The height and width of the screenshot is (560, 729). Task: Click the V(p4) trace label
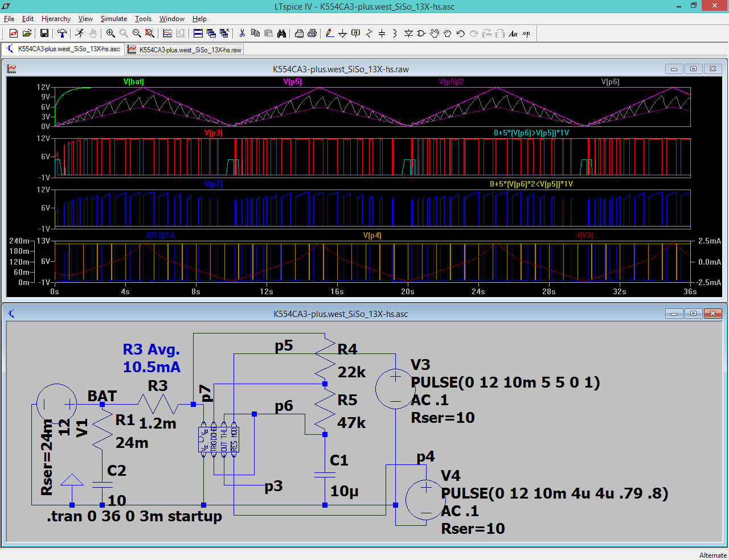point(372,236)
